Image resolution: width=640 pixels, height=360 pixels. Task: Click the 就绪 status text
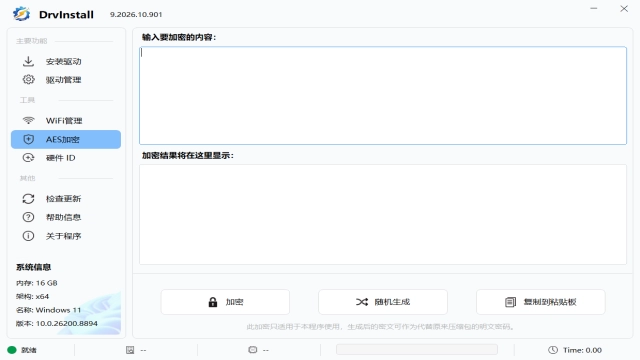click(x=29, y=350)
